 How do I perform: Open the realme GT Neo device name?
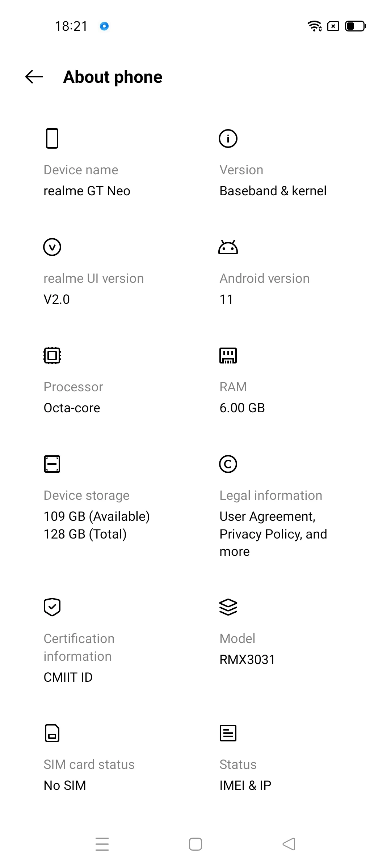point(87,191)
